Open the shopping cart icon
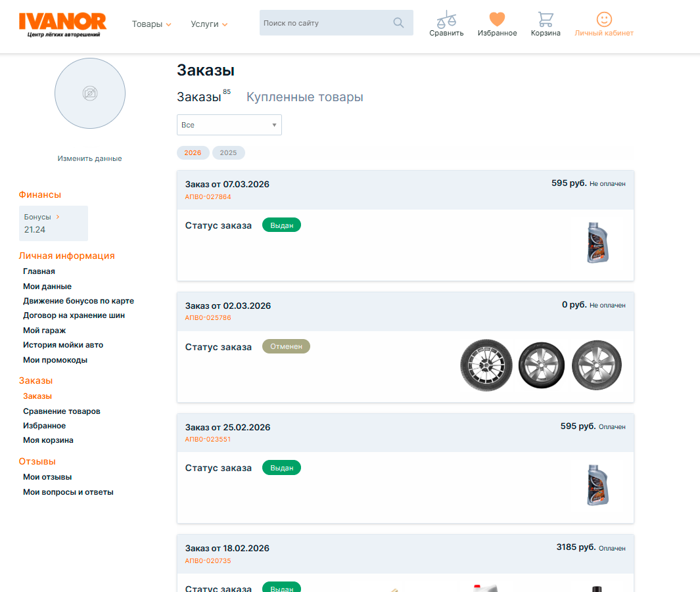Screen dimensions: 700x592 pos(546,19)
